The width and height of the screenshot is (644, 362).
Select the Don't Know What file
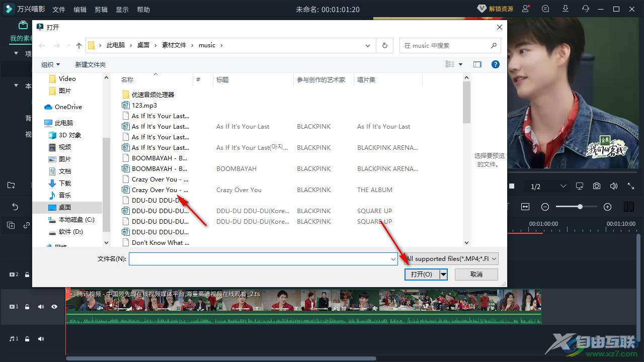156,242
